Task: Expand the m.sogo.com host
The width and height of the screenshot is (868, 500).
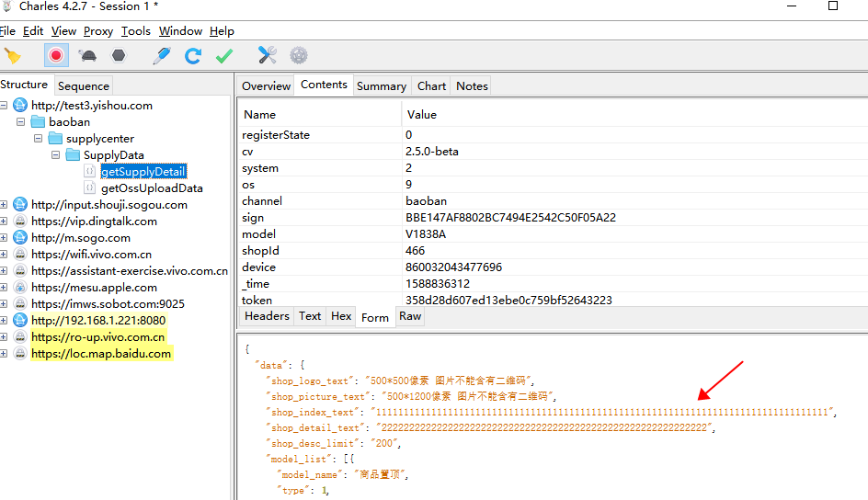Action: pos(4,238)
